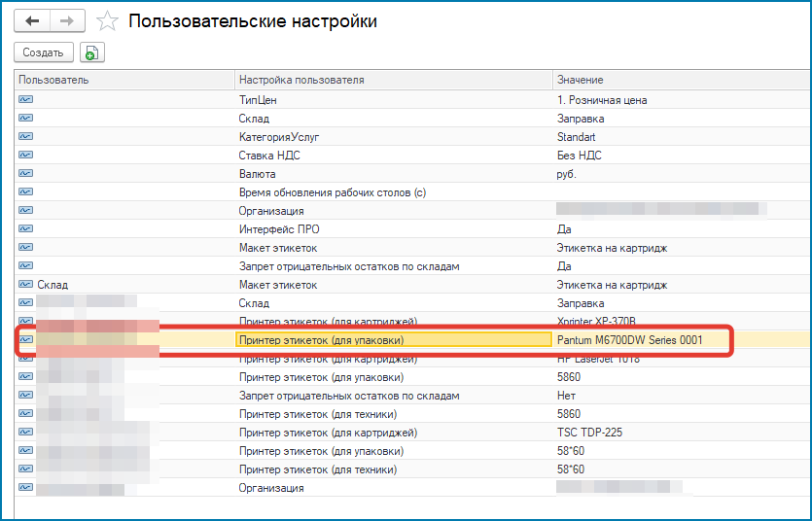
Task: Click the row icon for ТипЦен setting
Action: [25, 99]
